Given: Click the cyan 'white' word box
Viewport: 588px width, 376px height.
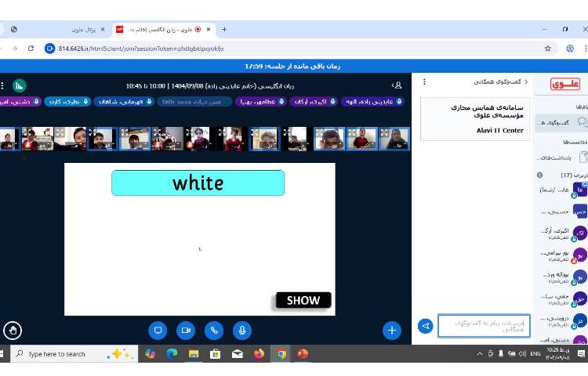Looking at the screenshot, I should [198, 183].
